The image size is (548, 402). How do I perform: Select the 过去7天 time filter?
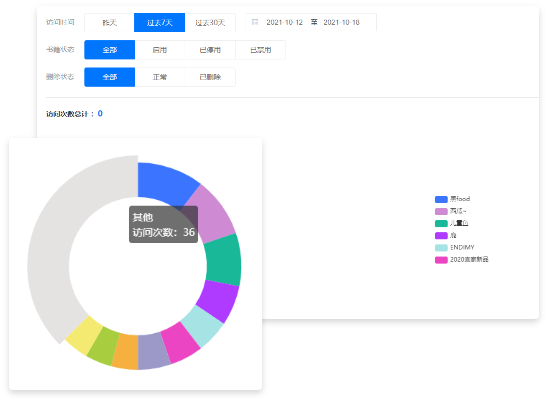tap(159, 22)
